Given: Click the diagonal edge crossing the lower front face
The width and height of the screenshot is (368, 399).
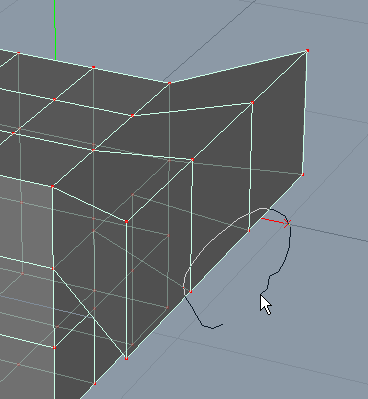Looking at the screenshot, I should [89, 313].
